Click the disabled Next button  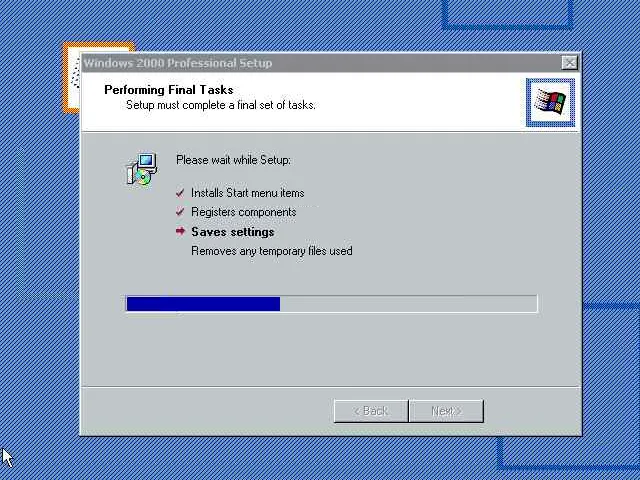[x=446, y=411]
